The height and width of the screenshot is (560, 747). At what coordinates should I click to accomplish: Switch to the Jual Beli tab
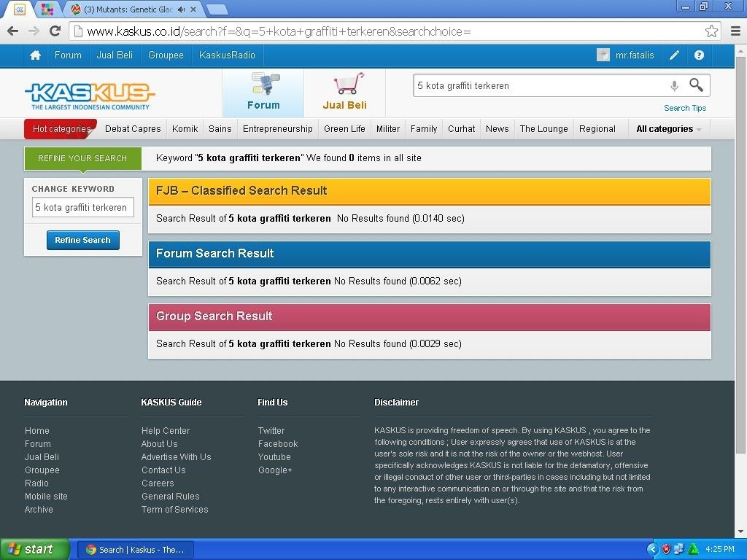(x=344, y=93)
